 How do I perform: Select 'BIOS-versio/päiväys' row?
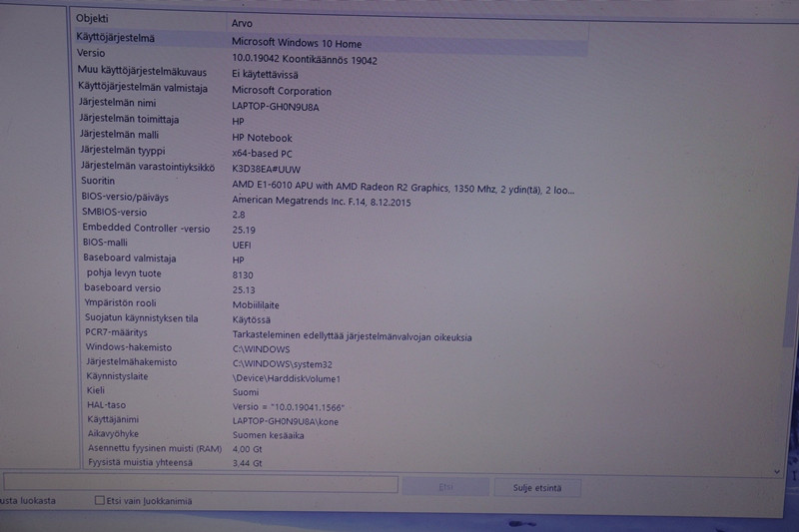click(x=125, y=197)
